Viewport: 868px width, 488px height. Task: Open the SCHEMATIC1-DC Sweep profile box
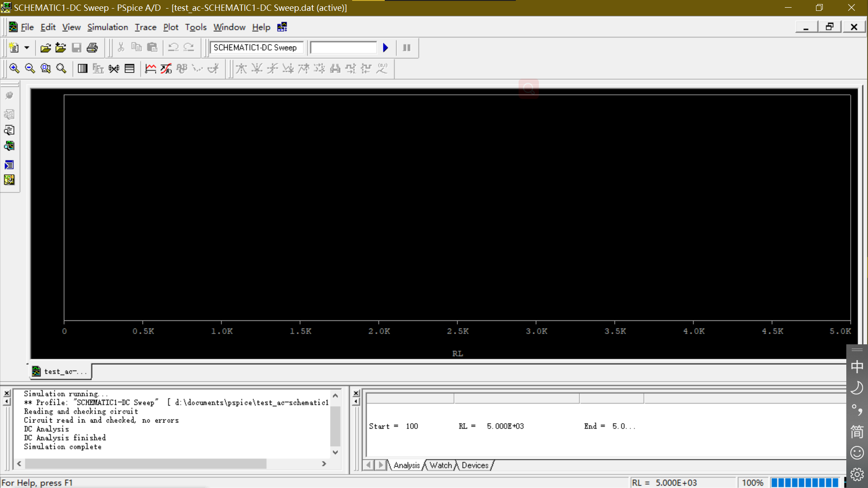point(255,47)
